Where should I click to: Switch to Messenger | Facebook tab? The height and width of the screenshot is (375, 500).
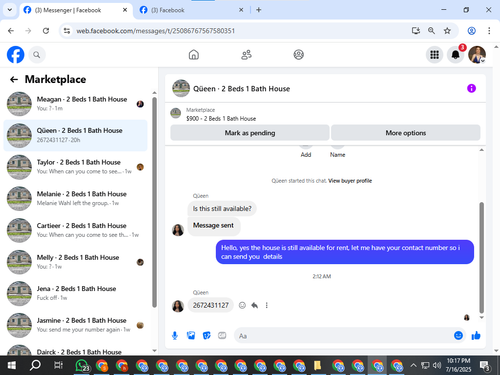click(76, 10)
